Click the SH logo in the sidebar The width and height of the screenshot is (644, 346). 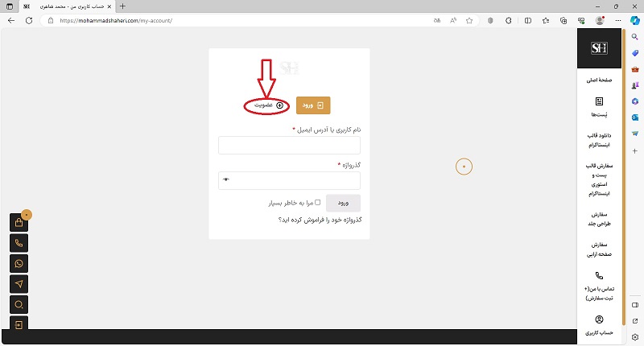[x=599, y=49]
